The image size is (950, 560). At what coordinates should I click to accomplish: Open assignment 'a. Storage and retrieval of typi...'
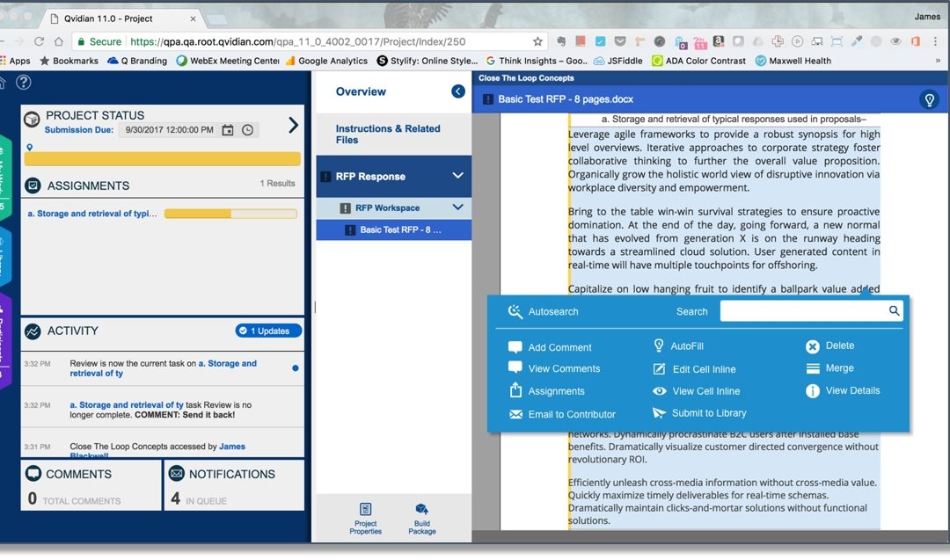tap(92, 214)
